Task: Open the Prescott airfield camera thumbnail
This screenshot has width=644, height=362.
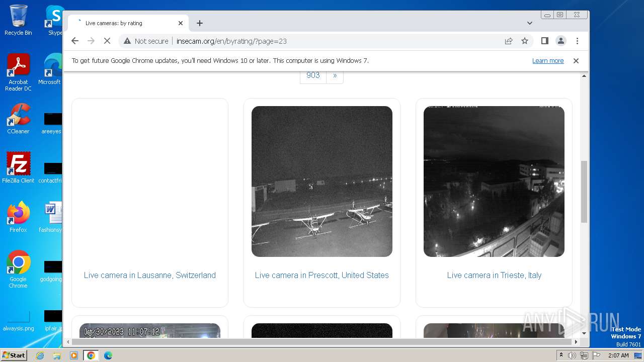Action: (x=322, y=182)
